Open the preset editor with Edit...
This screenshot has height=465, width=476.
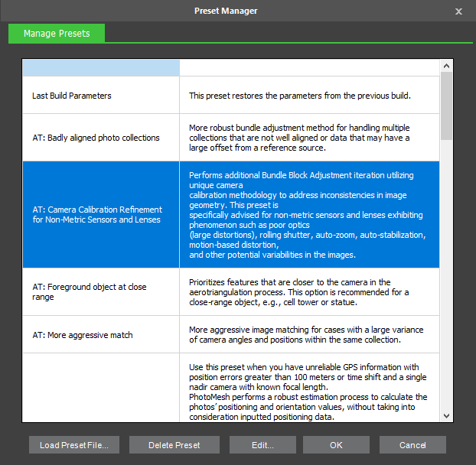point(262,444)
